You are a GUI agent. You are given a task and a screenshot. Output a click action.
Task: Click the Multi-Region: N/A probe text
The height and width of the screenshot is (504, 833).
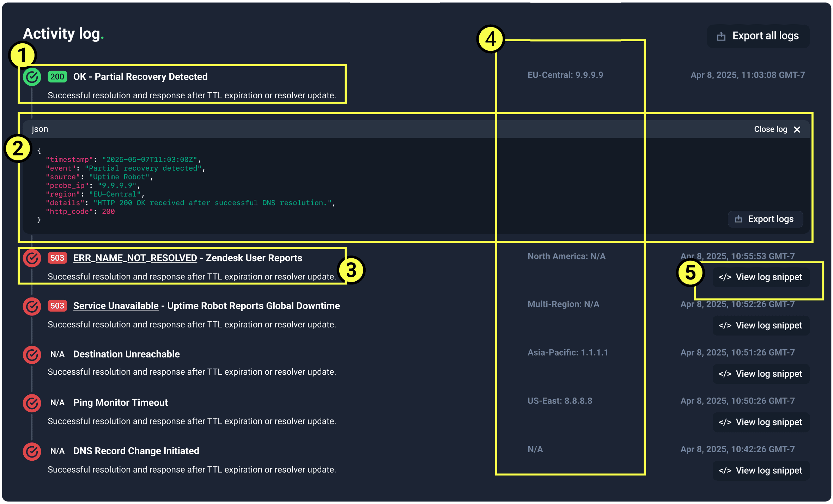pyautogui.click(x=563, y=304)
